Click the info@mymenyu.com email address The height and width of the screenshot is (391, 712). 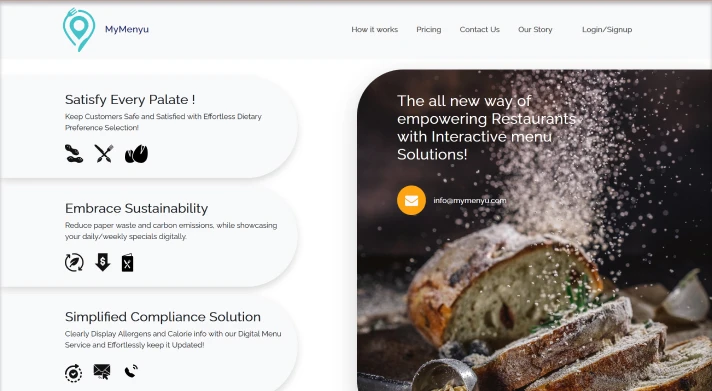coord(470,200)
